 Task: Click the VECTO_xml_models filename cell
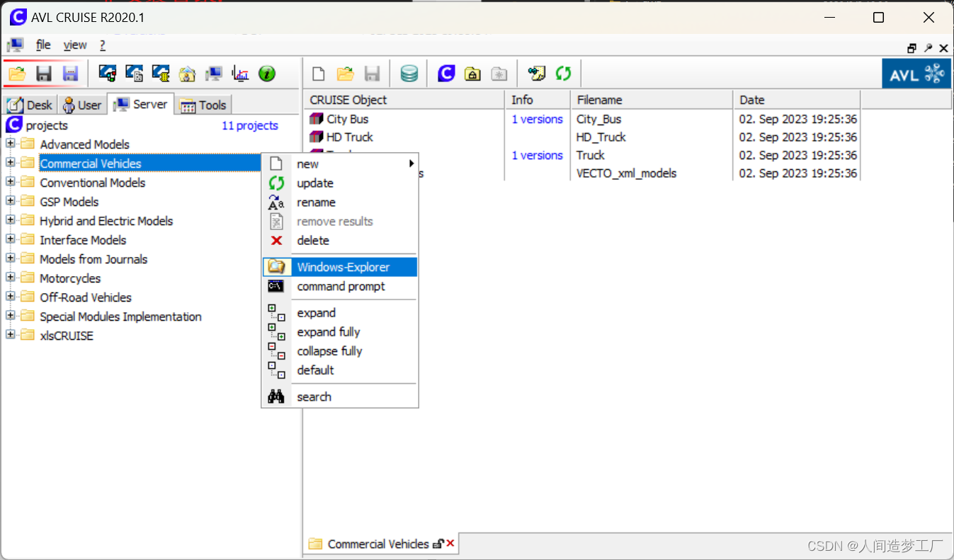626,173
